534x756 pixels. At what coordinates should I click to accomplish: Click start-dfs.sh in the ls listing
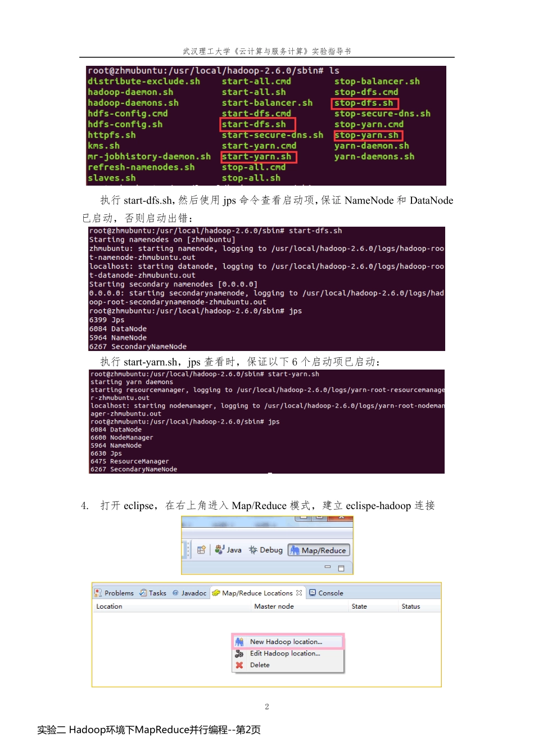(254, 124)
